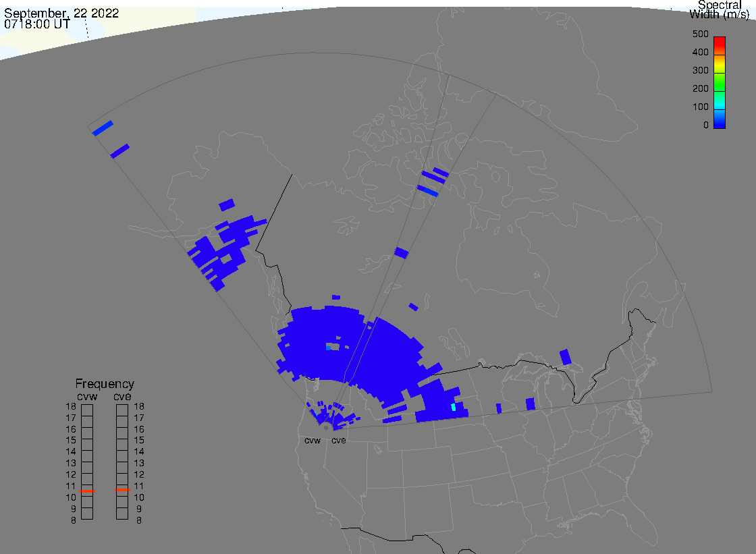Click the radar station dot between cvw and cve
Screen dimensions: 756x554
pyautogui.click(x=326, y=428)
